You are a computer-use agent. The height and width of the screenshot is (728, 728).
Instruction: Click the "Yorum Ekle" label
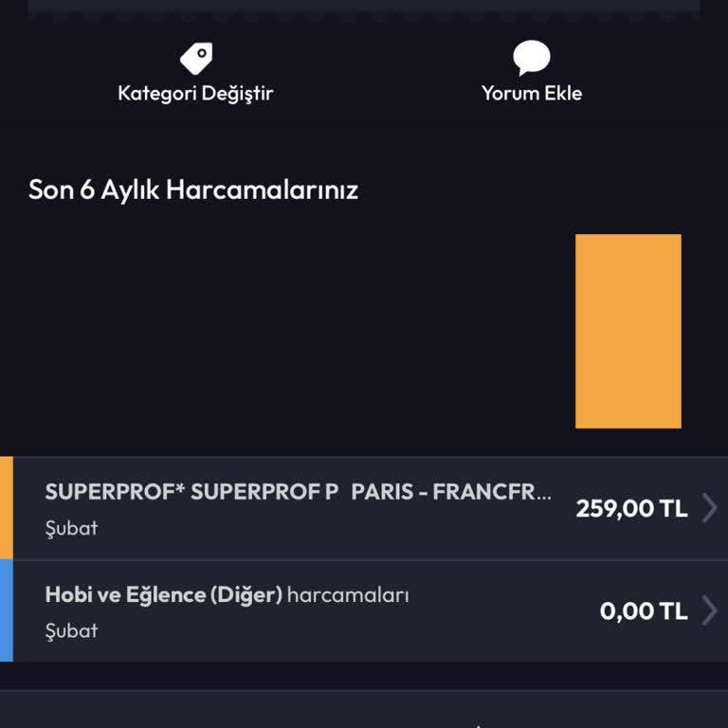pos(531,93)
